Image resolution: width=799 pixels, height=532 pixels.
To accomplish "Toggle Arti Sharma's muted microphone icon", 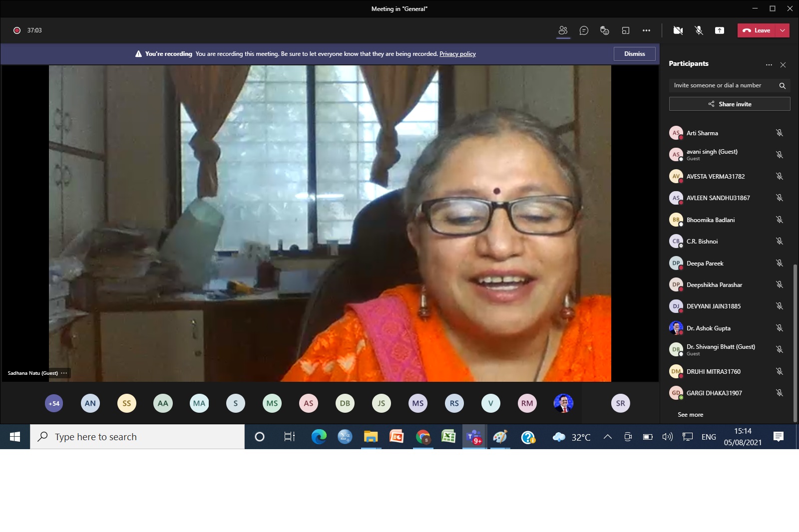I will (x=779, y=133).
